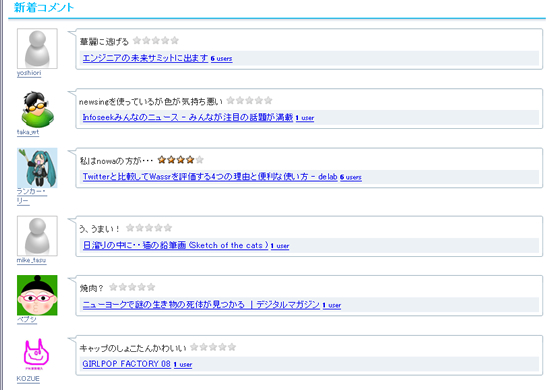Open the ニューヨークで謎の生き物 article link
Image resolution: width=550 pixels, height=390 pixels.
coord(201,304)
